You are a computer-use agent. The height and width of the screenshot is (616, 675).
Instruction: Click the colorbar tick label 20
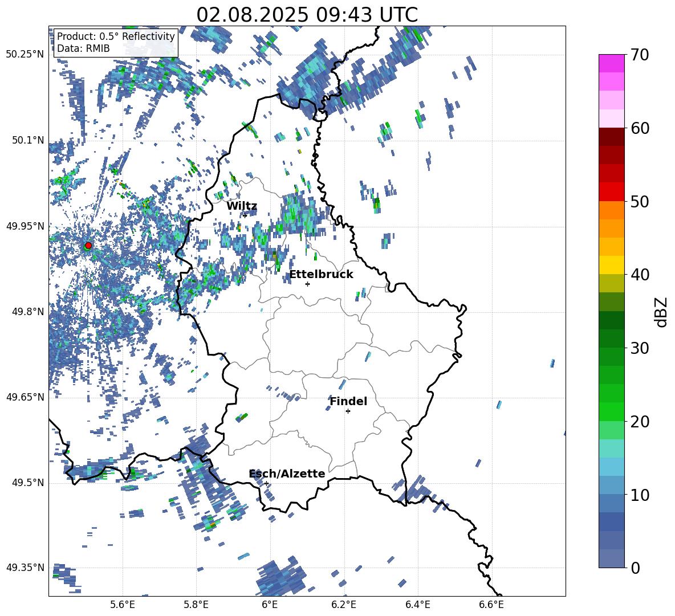click(640, 422)
